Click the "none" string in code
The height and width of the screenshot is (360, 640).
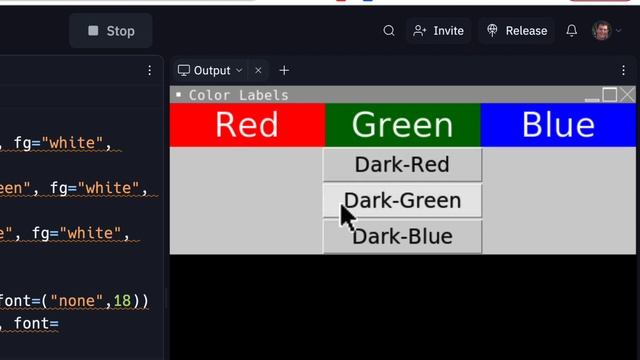pyautogui.click(x=78, y=301)
